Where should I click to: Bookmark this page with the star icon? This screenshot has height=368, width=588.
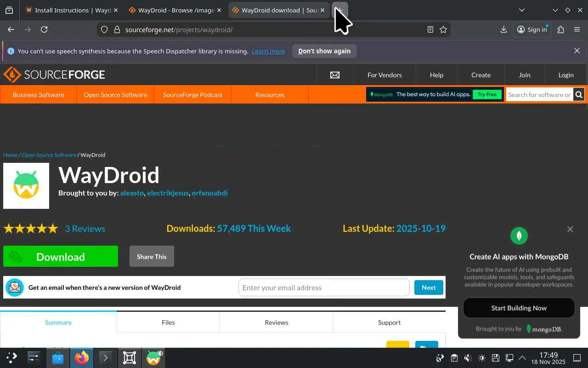click(x=443, y=29)
